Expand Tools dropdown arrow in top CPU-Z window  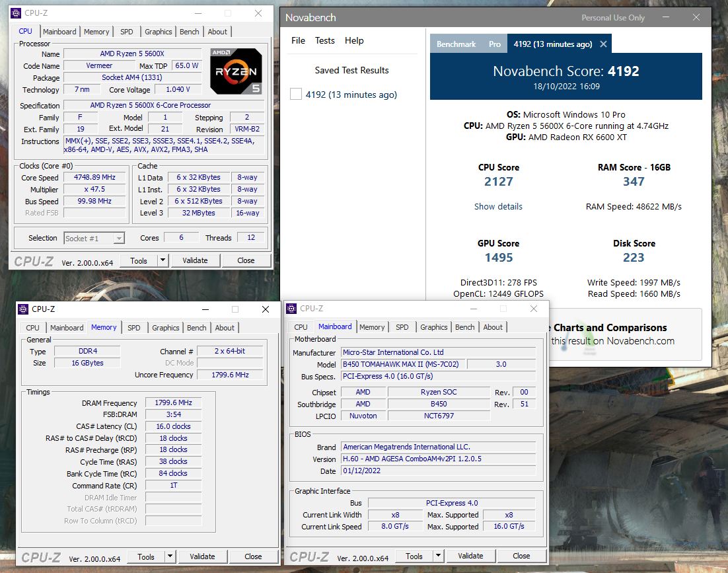[163, 260]
